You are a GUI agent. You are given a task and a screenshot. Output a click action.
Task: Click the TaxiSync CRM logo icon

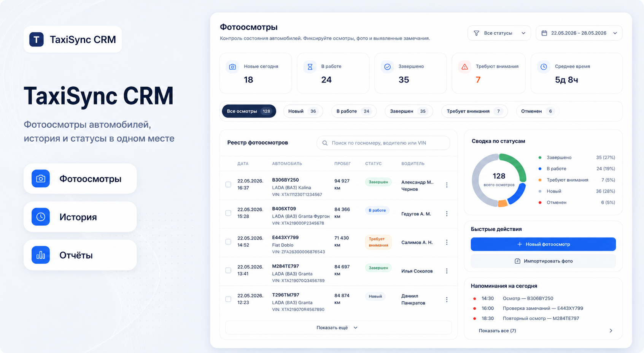pyautogui.click(x=37, y=39)
